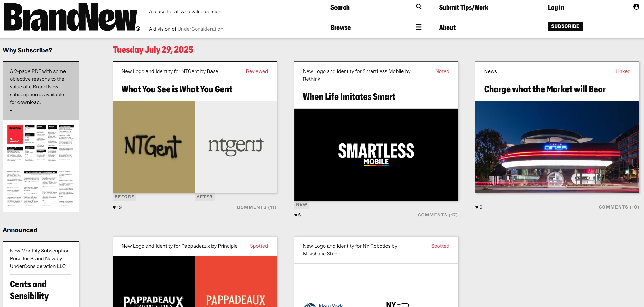Open the Browse menu item
This screenshot has width=644, height=307.
pyautogui.click(x=341, y=28)
